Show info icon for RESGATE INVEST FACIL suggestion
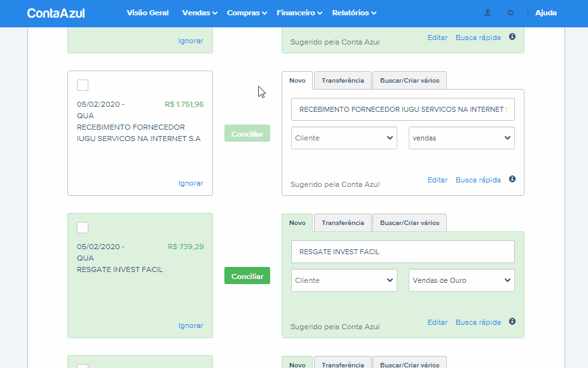Screen dimensions: 588x368 [512, 321]
